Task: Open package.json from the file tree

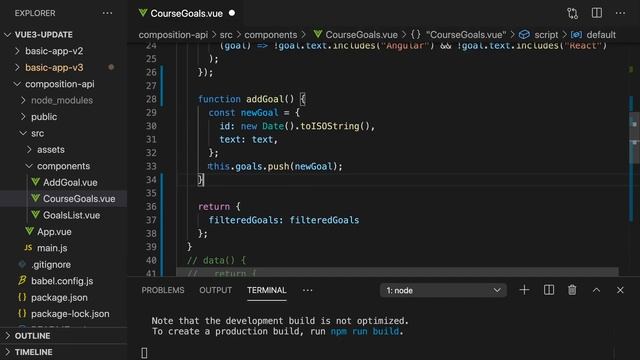Action: [x=59, y=297]
